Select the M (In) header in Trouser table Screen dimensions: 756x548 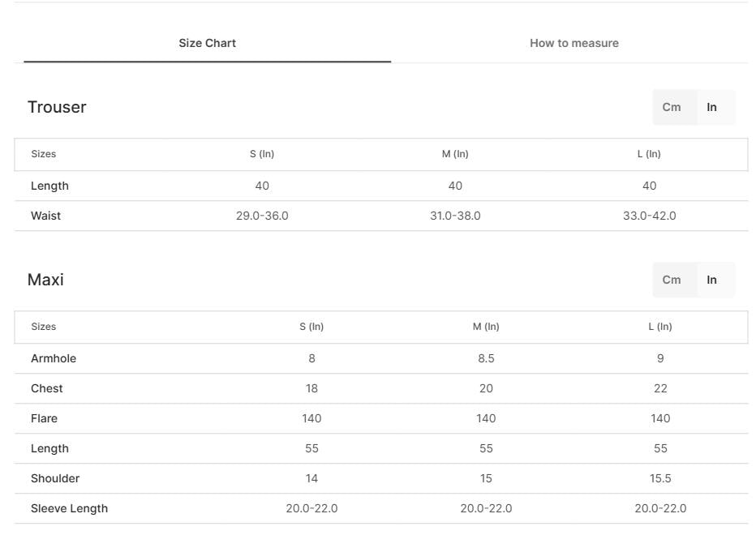tap(455, 154)
